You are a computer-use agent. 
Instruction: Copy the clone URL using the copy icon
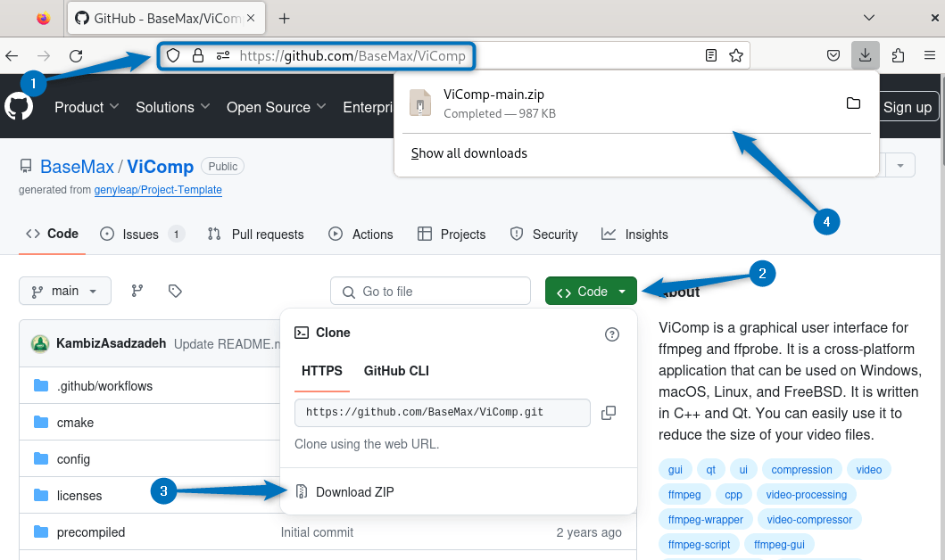click(609, 413)
